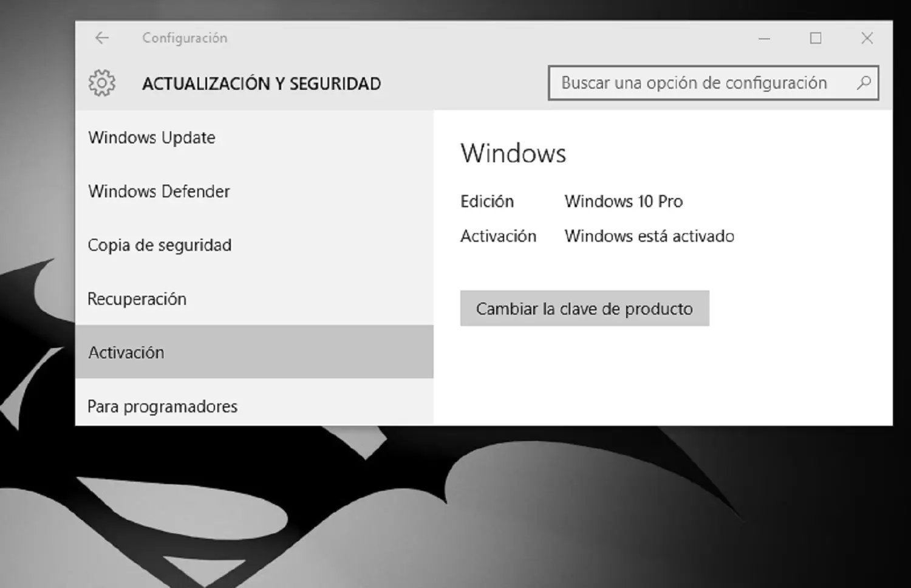Screen dimensions: 911x588
Task: Click the ACTUALIZACIÓN Y SEGURIDAD heading
Action: (x=261, y=83)
